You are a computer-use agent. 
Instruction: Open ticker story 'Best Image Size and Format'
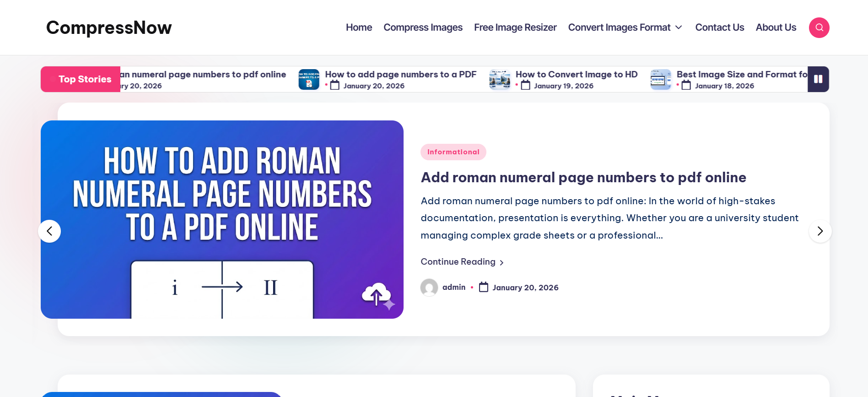(742, 74)
